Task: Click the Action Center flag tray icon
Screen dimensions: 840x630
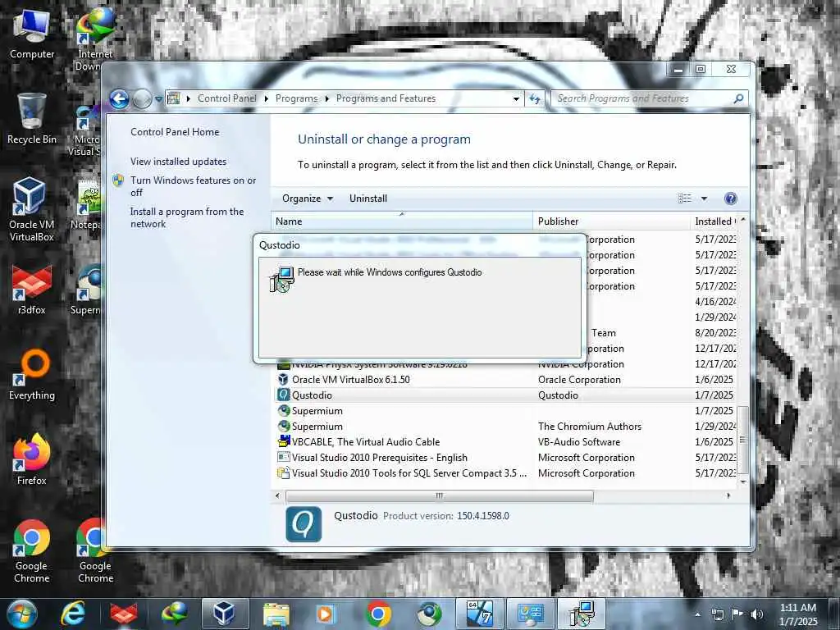Action: click(x=737, y=614)
